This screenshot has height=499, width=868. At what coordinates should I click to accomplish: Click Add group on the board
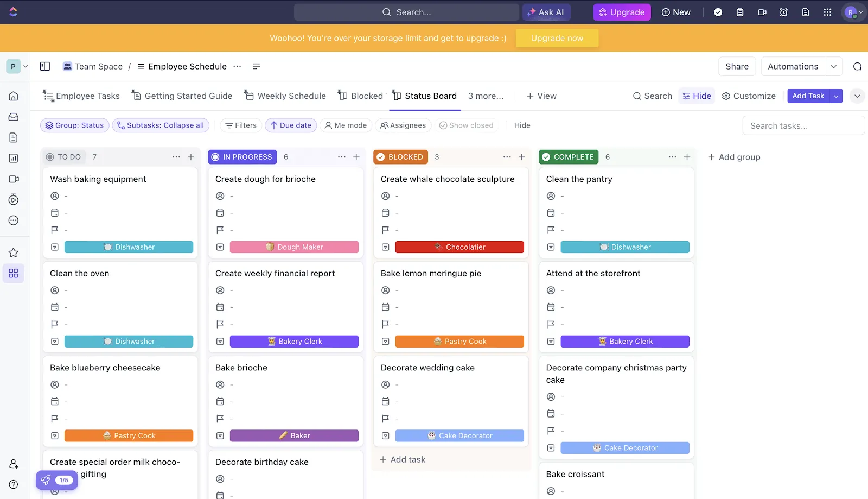(x=734, y=157)
